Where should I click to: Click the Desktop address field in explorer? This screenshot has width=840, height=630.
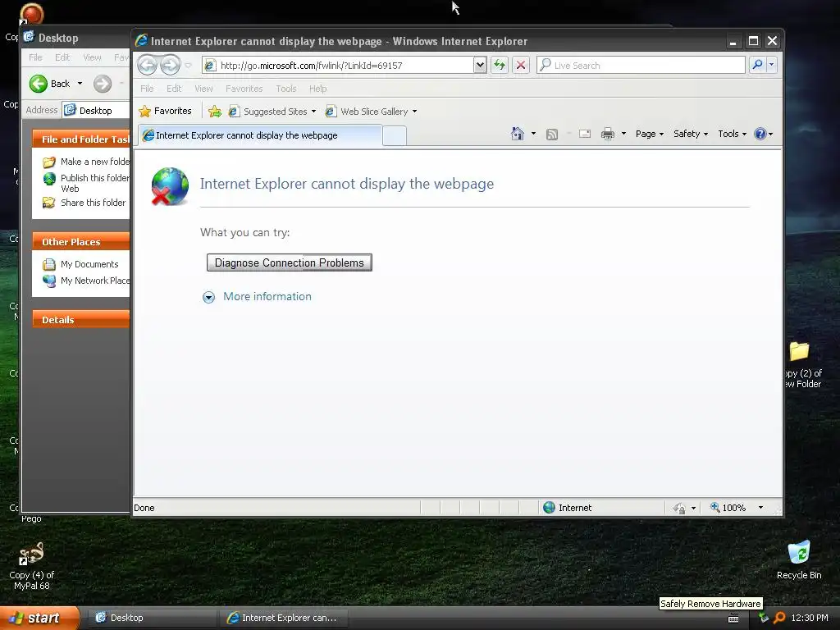point(96,111)
